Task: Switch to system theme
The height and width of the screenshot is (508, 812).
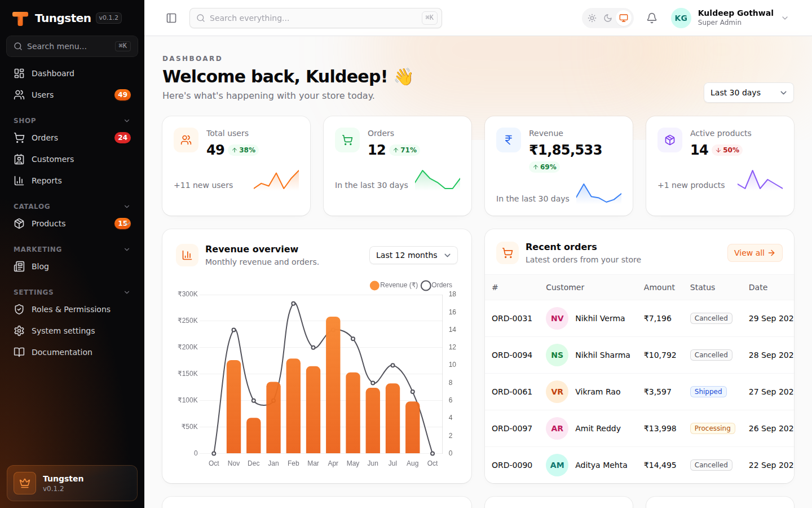Action: [x=624, y=18]
